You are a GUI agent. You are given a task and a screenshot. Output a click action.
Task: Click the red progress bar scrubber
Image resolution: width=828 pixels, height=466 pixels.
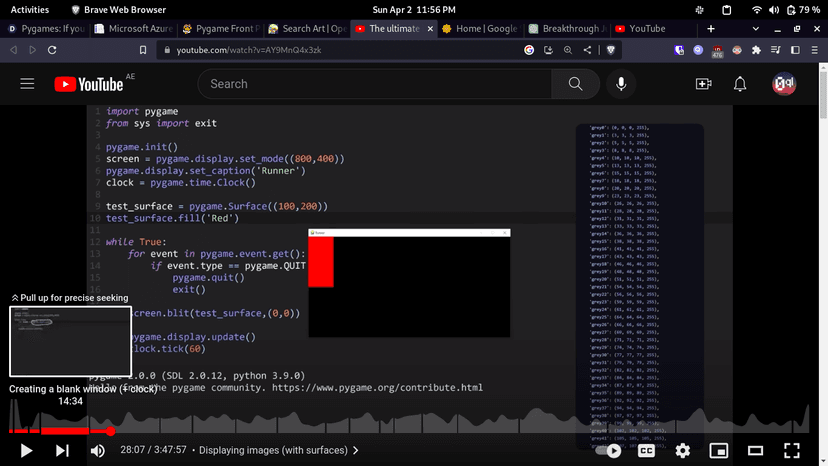pyautogui.click(x=111, y=431)
